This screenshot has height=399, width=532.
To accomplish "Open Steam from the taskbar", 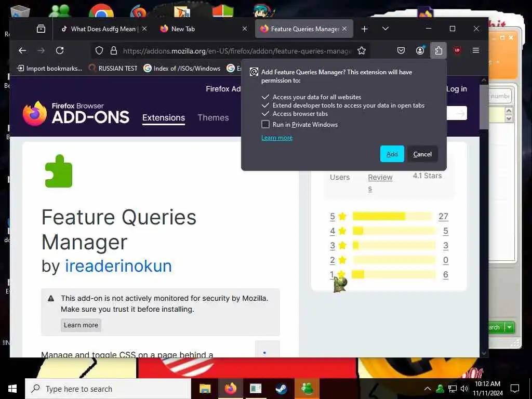I will tap(281, 389).
